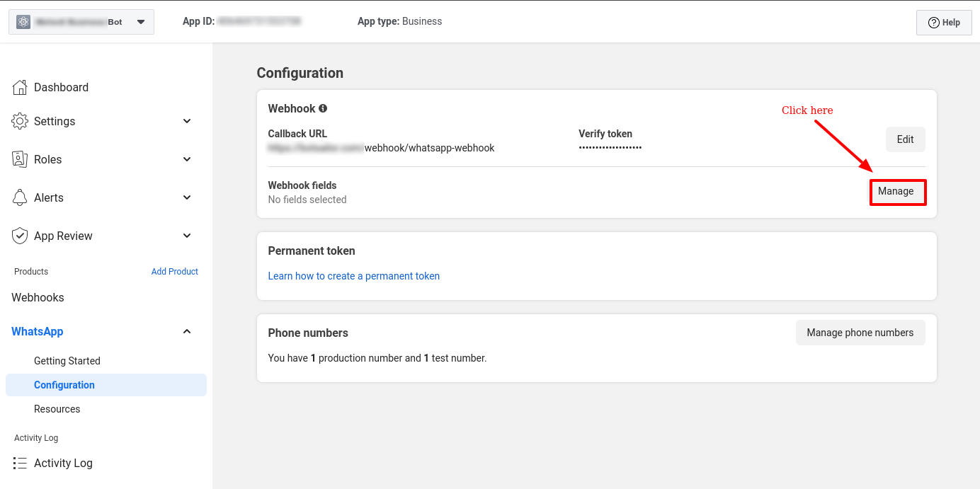980x489 pixels.
Task: Collapse the WhatsApp section chevron
Action: pyautogui.click(x=187, y=331)
